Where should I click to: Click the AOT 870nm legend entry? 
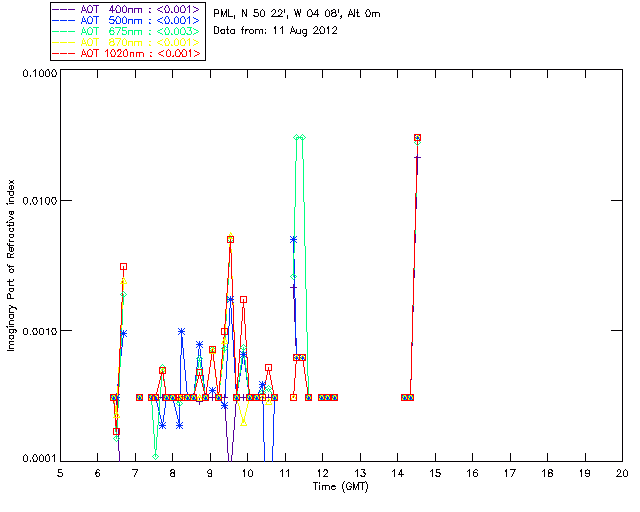127,42
